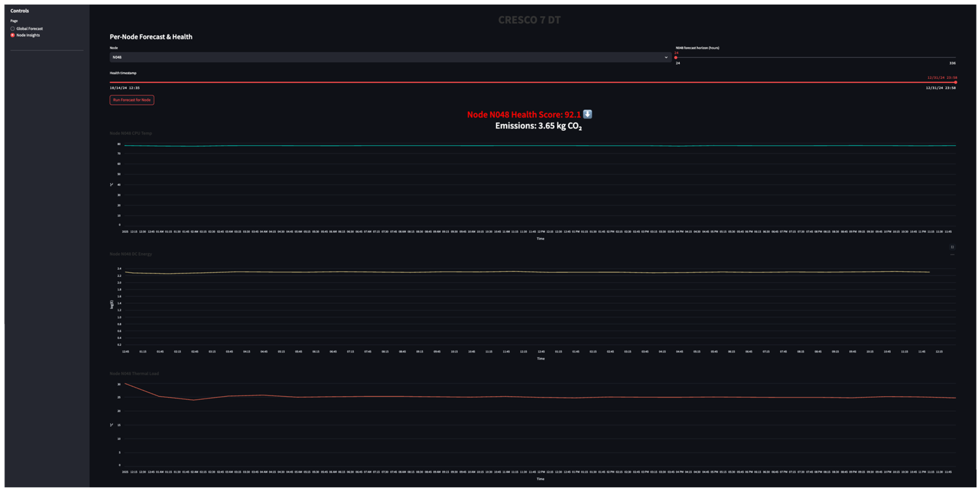Viewport: 980px width, 491px height.
Task: Click the Health timestamp slider handle
Action: pos(955,82)
